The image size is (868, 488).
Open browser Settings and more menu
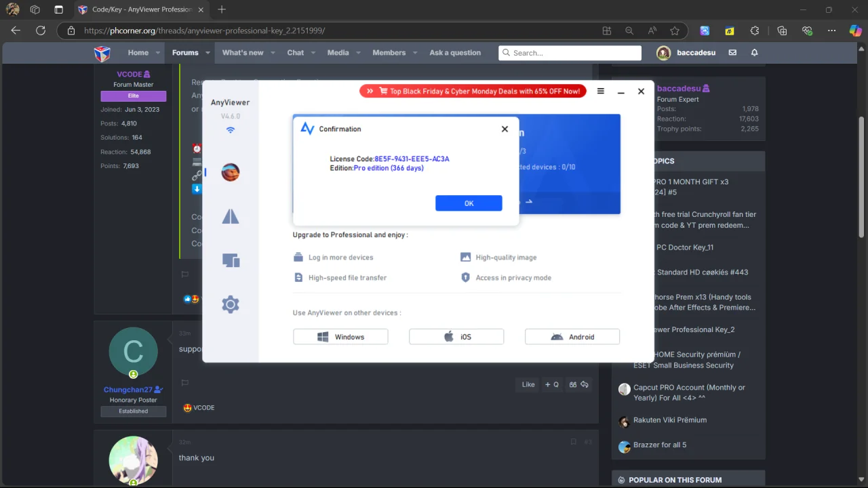click(x=832, y=30)
